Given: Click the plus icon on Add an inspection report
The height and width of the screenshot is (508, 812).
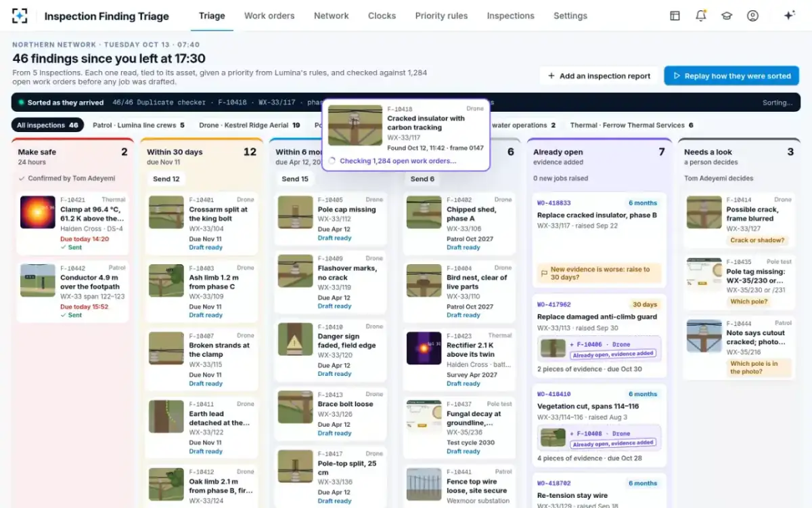Looking at the screenshot, I should pos(551,76).
